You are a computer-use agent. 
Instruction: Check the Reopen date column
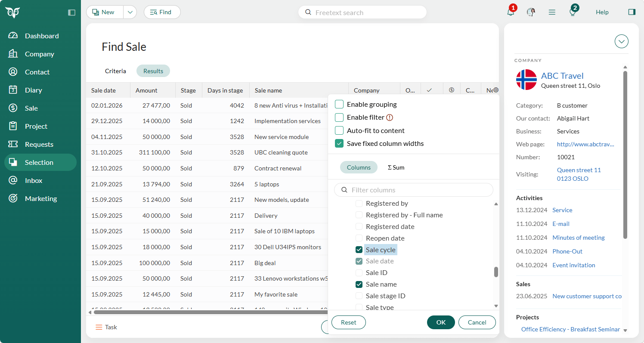coord(359,238)
